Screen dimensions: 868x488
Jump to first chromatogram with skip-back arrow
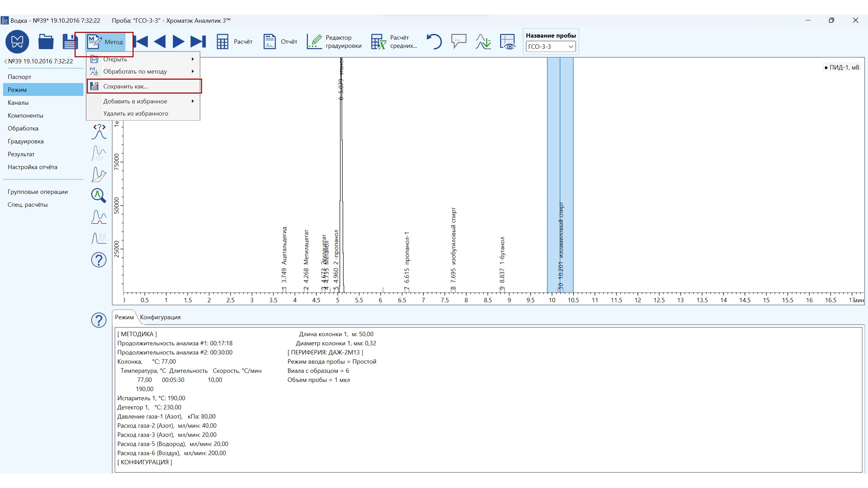click(141, 42)
